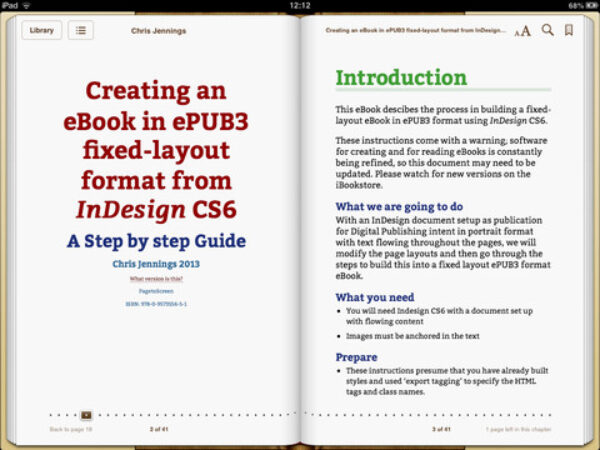The height and width of the screenshot is (450, 600).
Task: Go back to page 19
Action: (71, 429)
